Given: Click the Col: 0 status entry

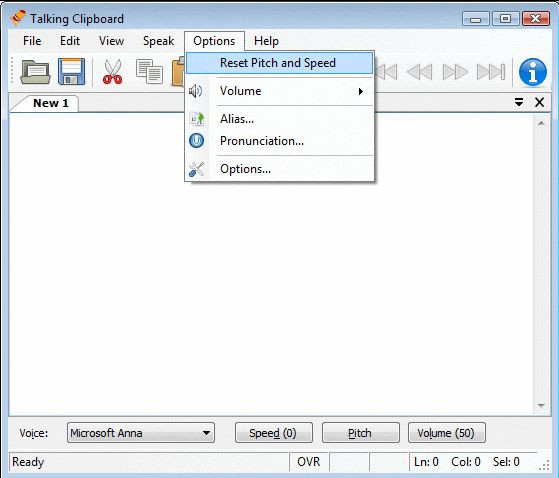Looking at the screenshot, I should [466, 462].
